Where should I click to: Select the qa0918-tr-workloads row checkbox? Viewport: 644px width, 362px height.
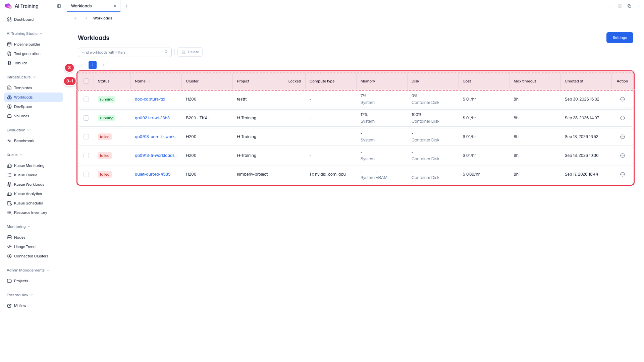click(x=86, y=156)
